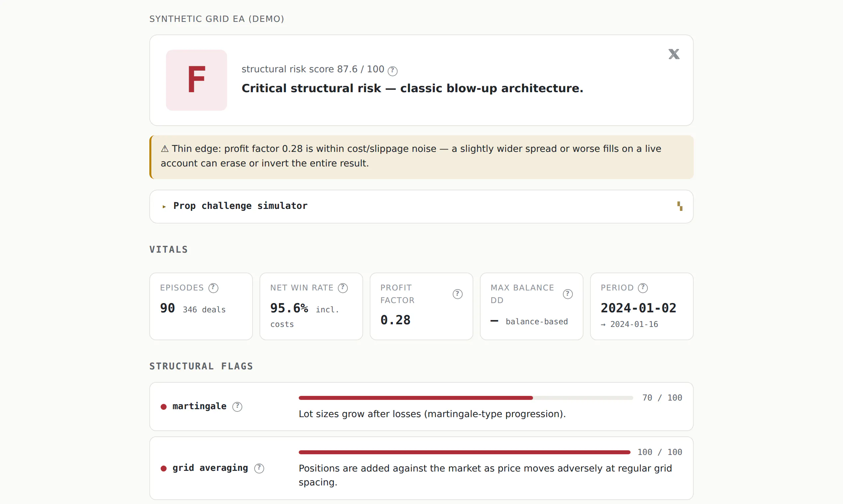Open help icon next to structural risk score
Viewport: 843px width, 504px height.
coord(393,71)
